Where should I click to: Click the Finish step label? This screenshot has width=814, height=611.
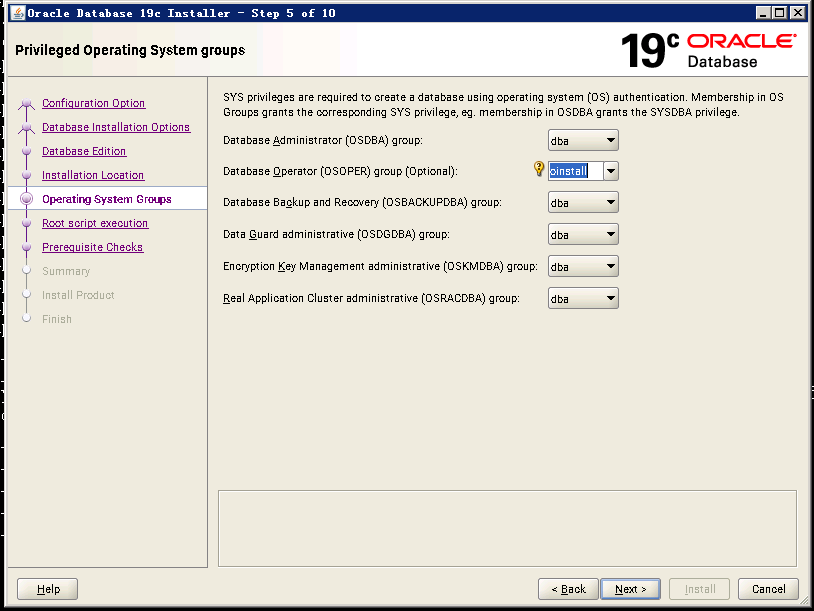click(x=57, y=319)
